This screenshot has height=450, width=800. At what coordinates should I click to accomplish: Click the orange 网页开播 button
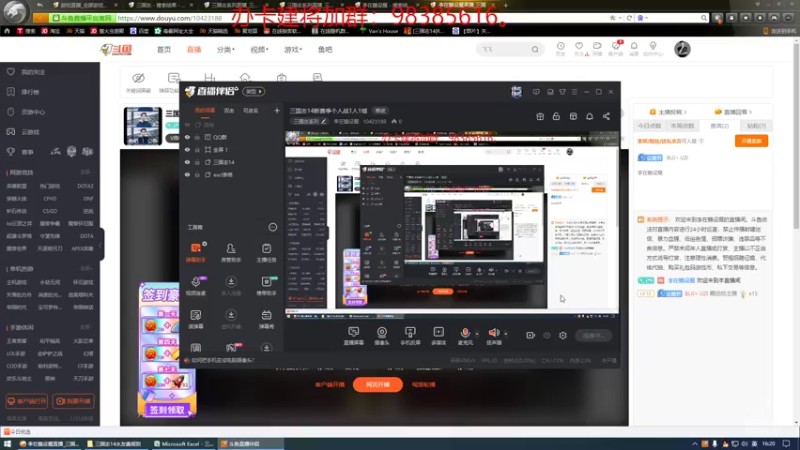(x=378, y=385)
